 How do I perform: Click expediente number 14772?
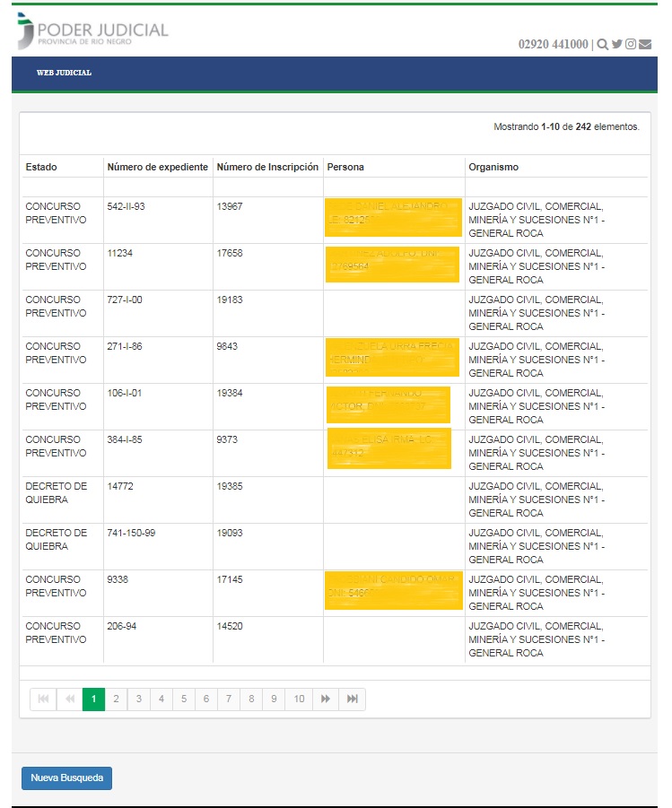pos(120,486)
